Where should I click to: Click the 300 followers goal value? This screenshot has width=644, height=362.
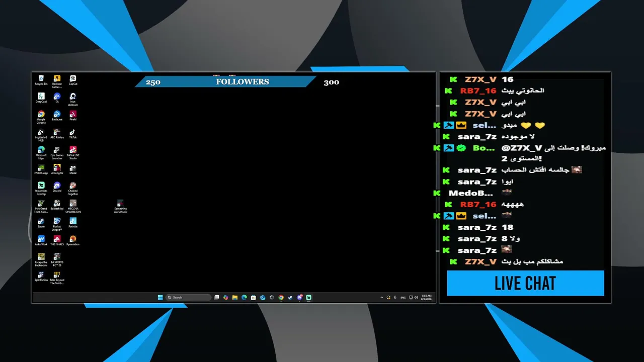tap(331, 82)
